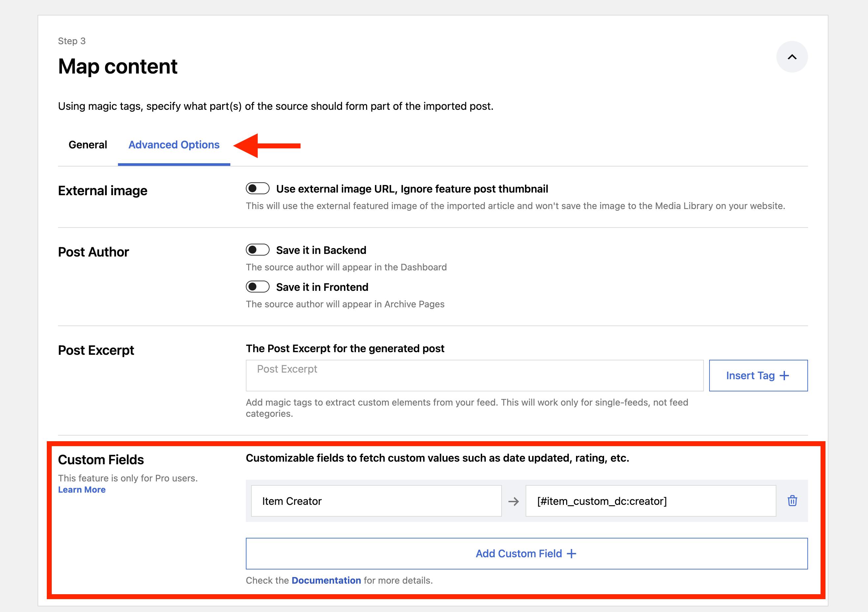
Task: Edit the item_custom_dc:creator value field
Action: point(650,501)
